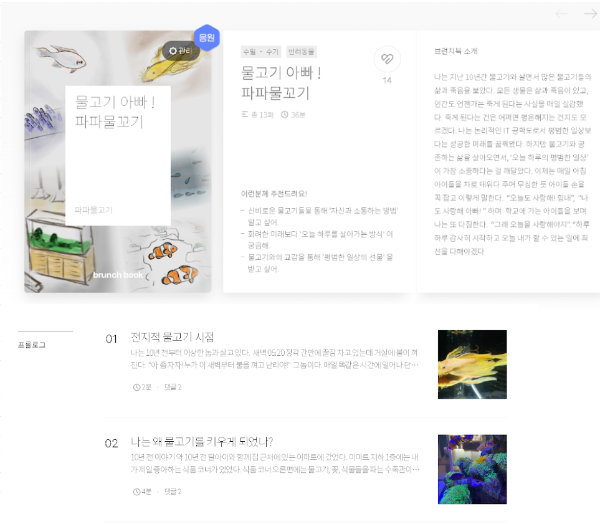Open the 관리 gear settings on the cover
600x523 pixels.
click(181, 51)
